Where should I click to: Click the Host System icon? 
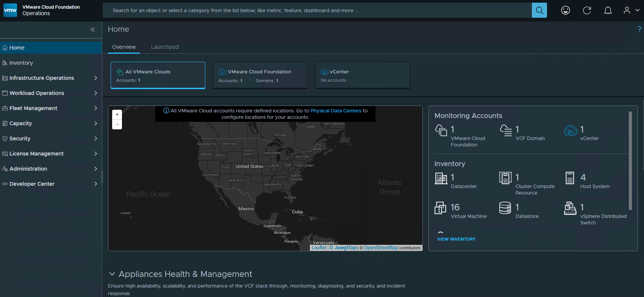(570, 178)
